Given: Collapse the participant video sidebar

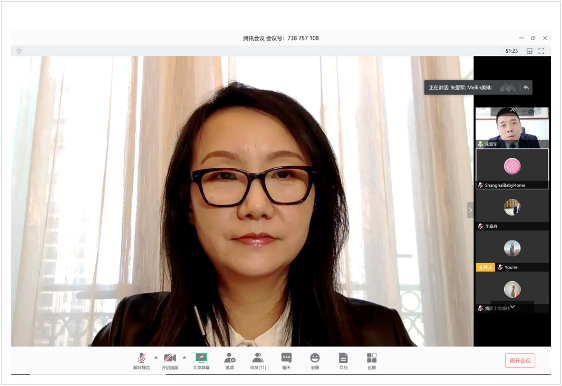Looking at the screenshot, I should point(470,210).
